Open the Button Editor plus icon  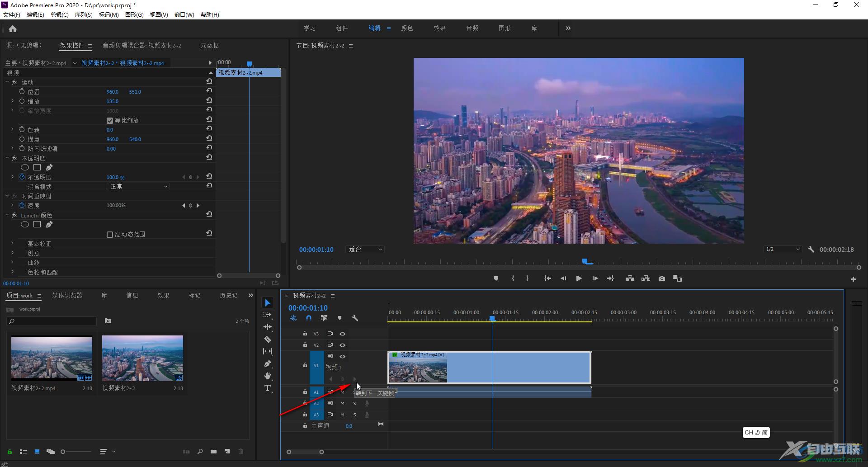coord(853,279)
